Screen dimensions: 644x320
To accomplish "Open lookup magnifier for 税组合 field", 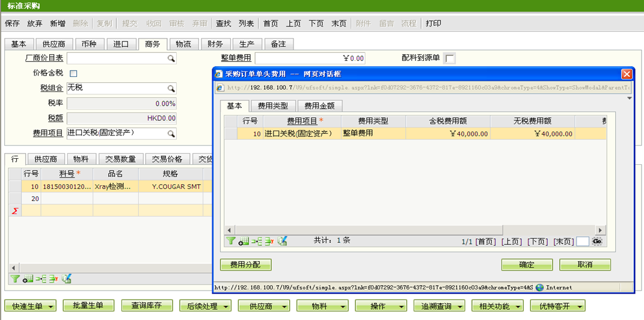I will tap(171, 88).
